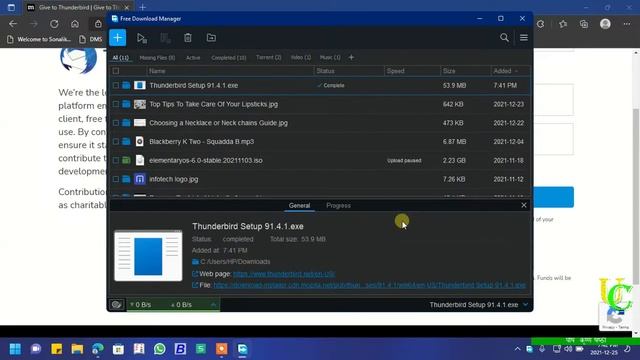Show hidden system tray icons chevron

point(517,349)
